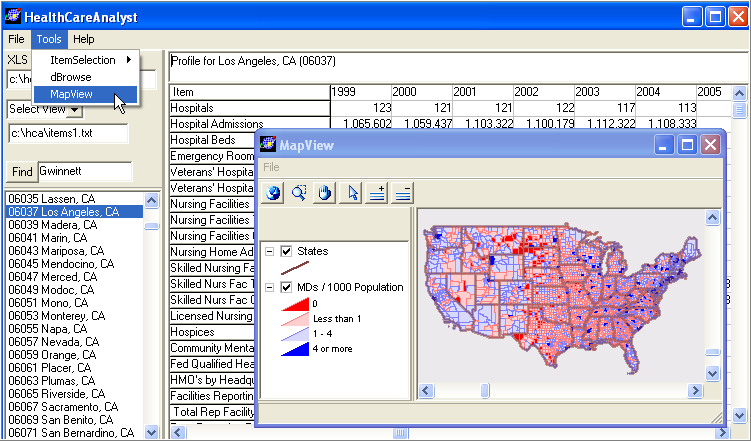Uncheck the States layer checkbox

tap(287, 251)
